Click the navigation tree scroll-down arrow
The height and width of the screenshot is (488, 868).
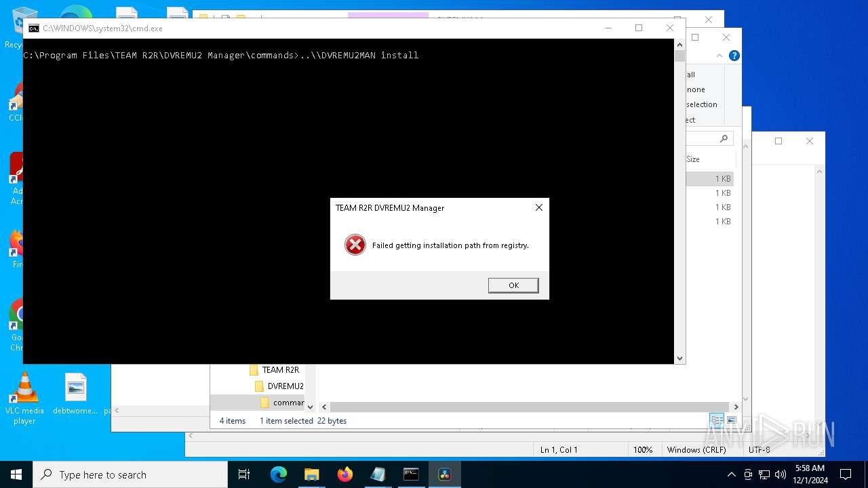[311, 407]
